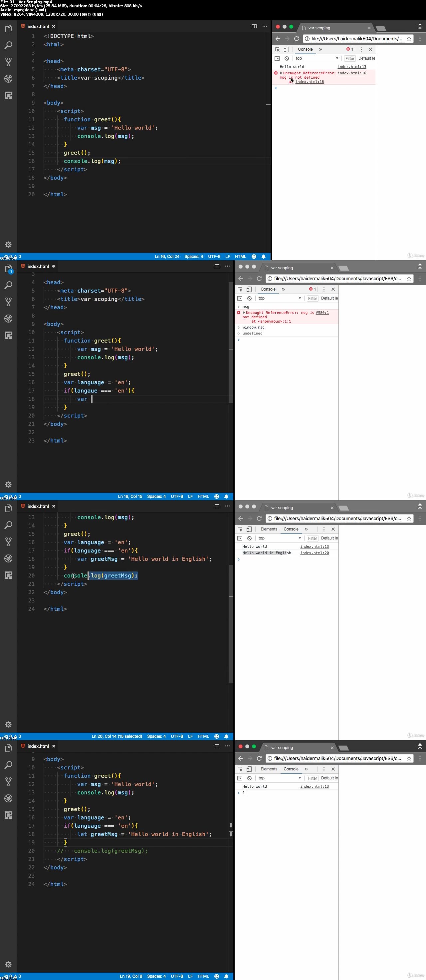Bookmark page with star in topmost browser
This screenshot has height=980, width=426.
point(409,38)
